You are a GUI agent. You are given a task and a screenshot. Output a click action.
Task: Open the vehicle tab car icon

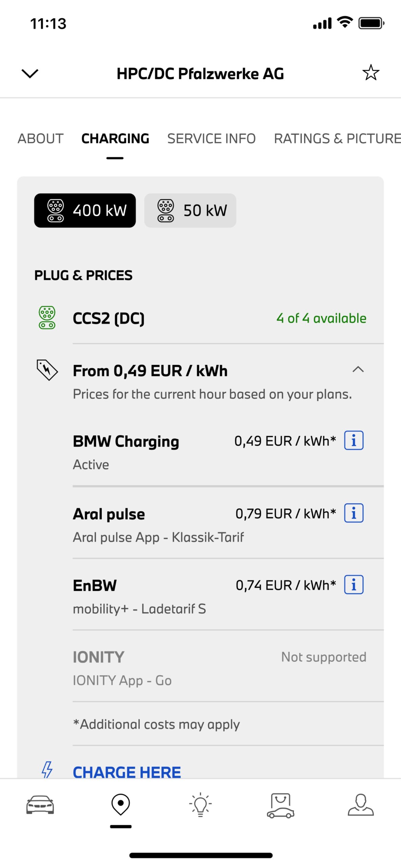40,805
